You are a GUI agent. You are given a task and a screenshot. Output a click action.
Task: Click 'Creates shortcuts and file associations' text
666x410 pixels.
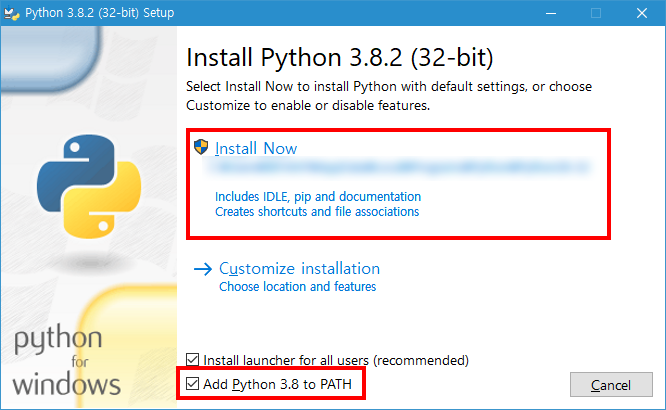[317, 212]
